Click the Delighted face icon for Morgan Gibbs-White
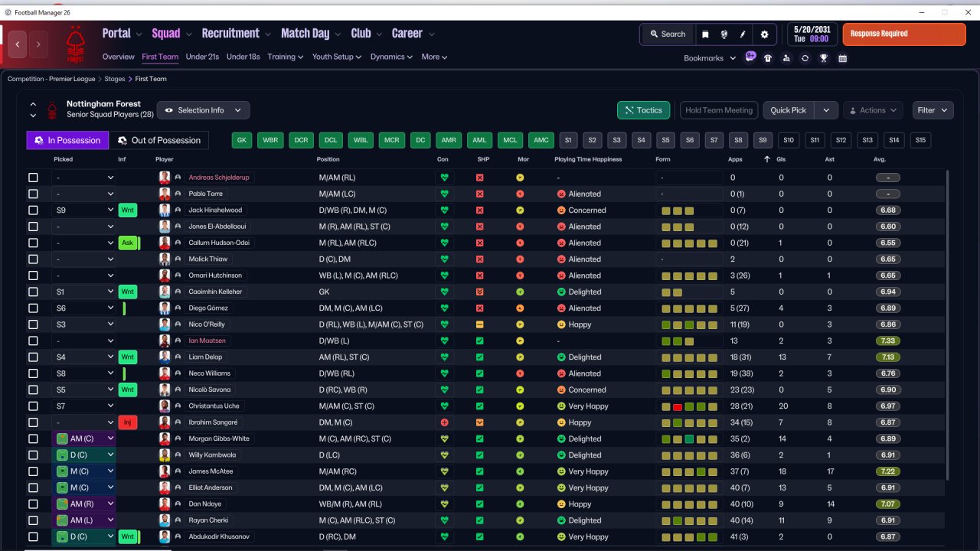Viewport: 980px width, 551px height. [561, 439]
